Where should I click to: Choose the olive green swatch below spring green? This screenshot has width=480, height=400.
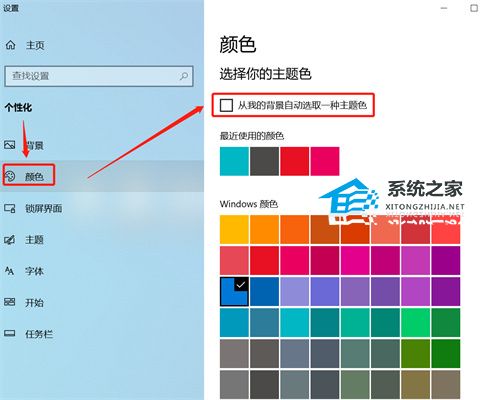[415, 354]
